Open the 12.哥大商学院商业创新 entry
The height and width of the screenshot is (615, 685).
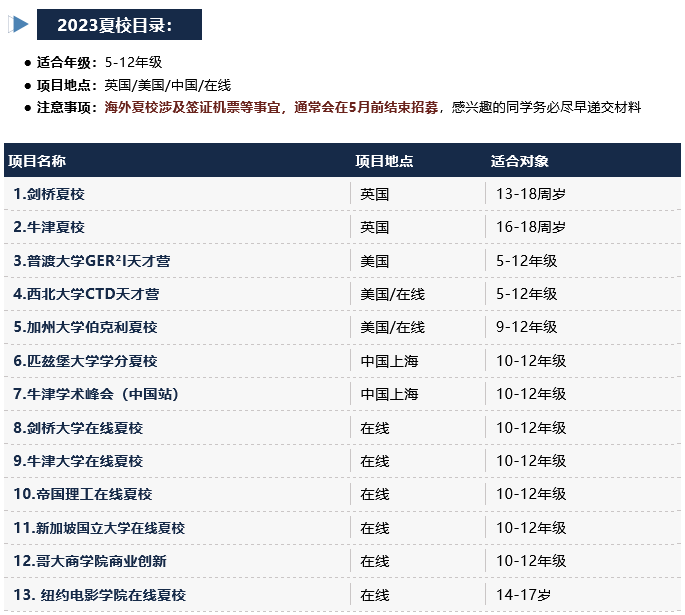click(x=90, y=561)
